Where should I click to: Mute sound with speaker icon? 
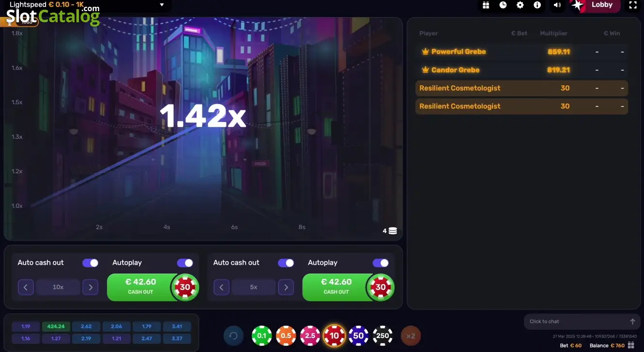557,5
